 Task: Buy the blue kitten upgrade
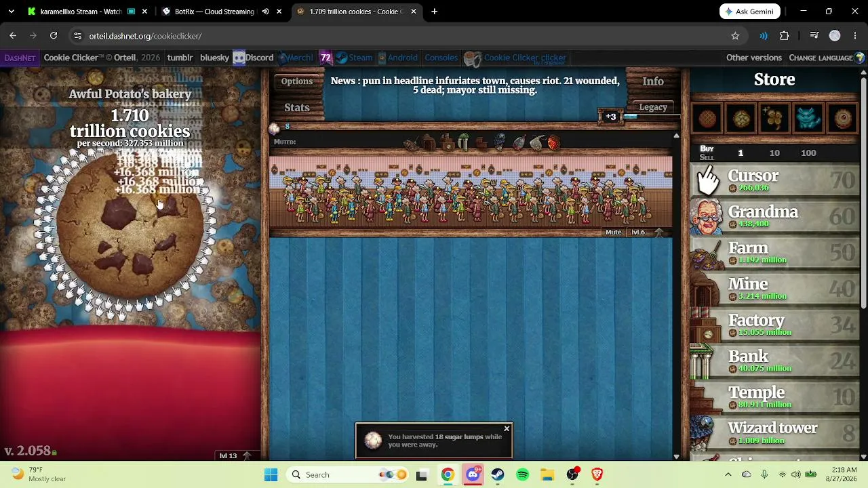click(809, 119)
